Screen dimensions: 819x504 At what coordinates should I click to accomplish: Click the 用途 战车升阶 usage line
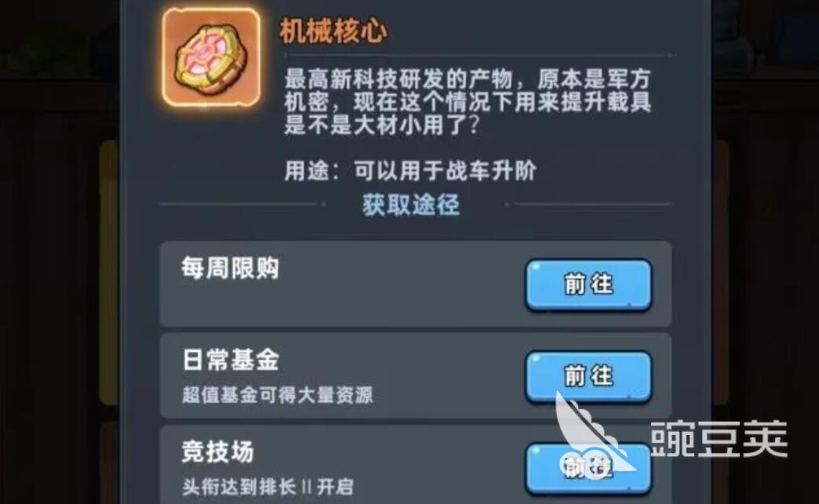point(410,171)
